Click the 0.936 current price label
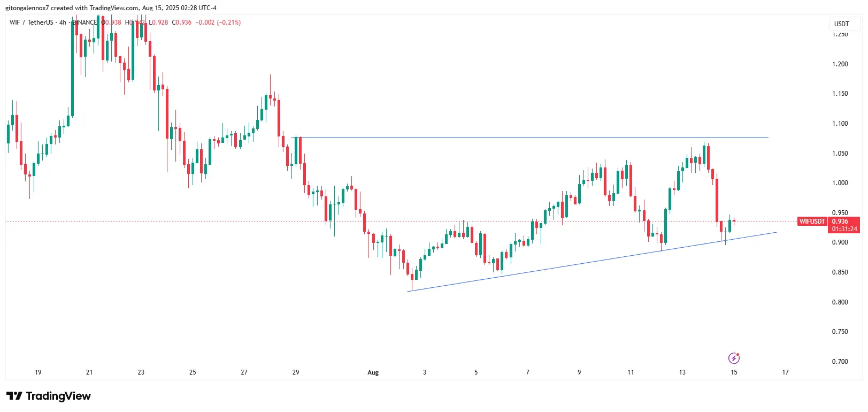This screenshot has width=868, height=412. pyautogui.click(x=840, y=222)
